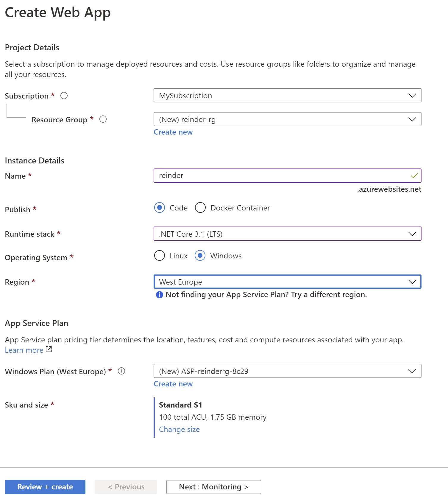This screenshot has height=501, width=448.
Task: Click the Windows Plan info icon
Action: click(121, 371)
